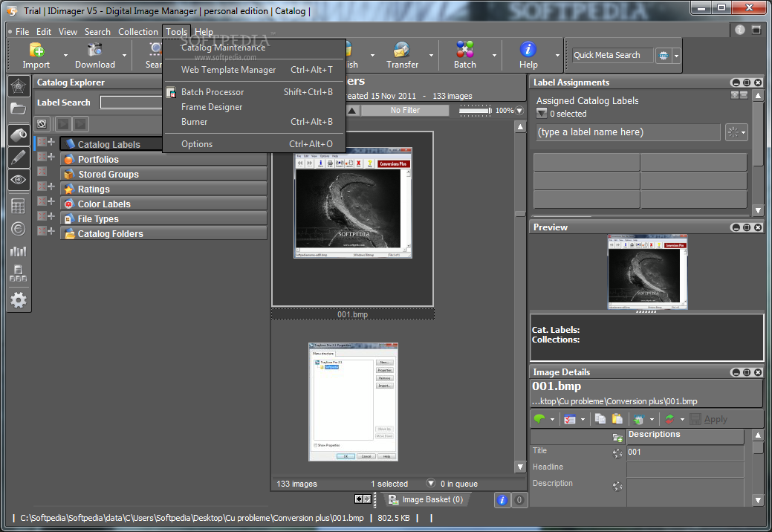Click the document versions sidebar icon
772x532 pixels.
tap(19, 273)
